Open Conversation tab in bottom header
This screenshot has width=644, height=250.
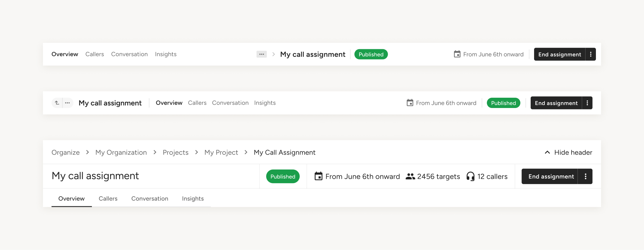click(x=150, y=199)
